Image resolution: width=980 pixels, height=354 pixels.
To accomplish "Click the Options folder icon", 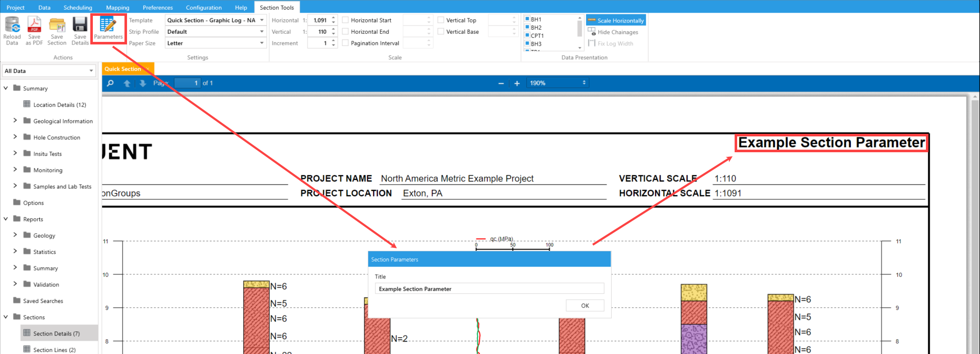I will 17,202.
